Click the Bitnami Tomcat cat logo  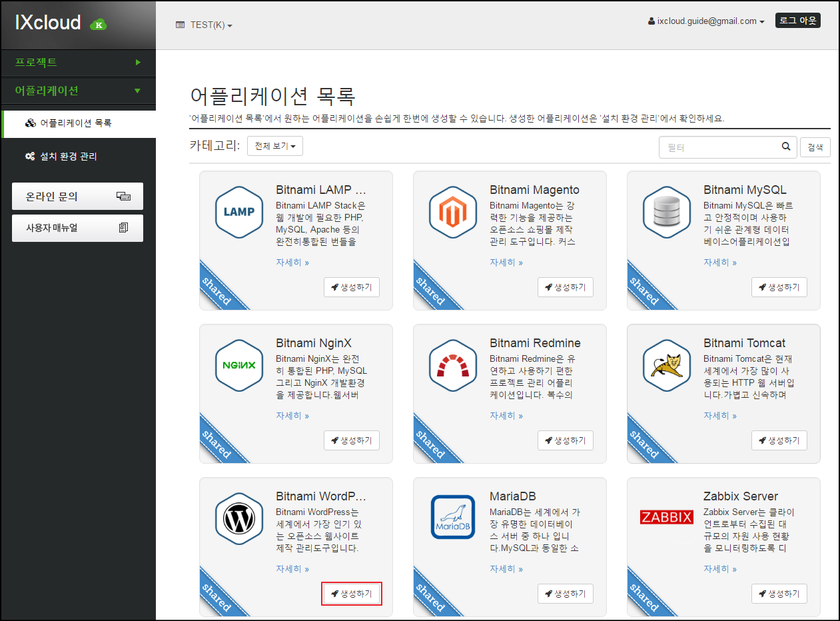point(667,365)
